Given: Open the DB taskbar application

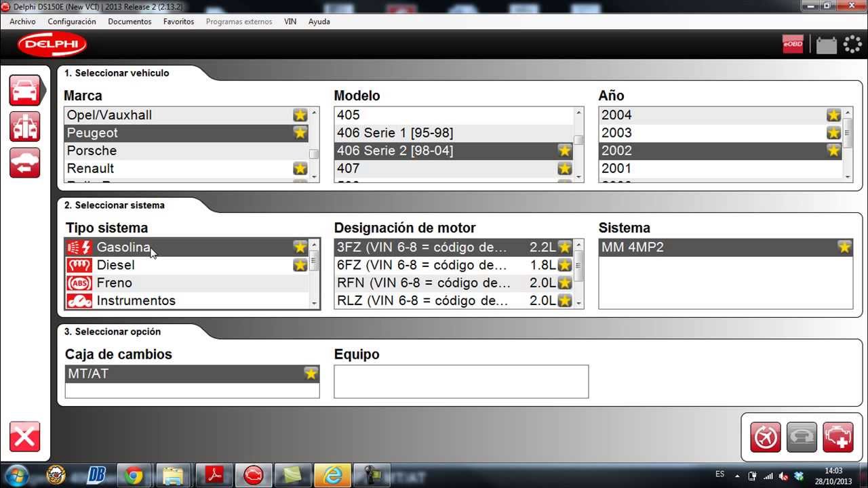Looking at the screenshot, I should 96,475.
